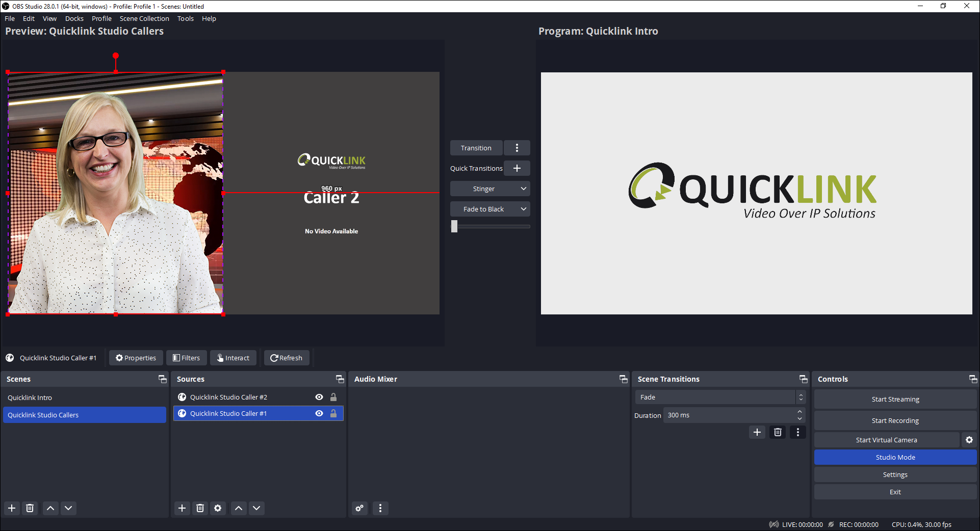Remove scene transition with trash icon
980x531 pixels.
[x=778, y=432]
